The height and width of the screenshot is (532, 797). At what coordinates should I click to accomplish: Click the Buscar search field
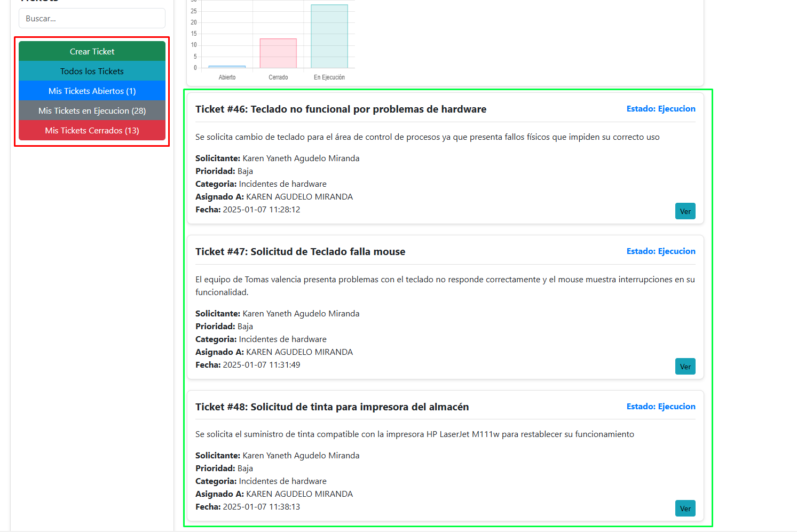(x=92, y=18)
